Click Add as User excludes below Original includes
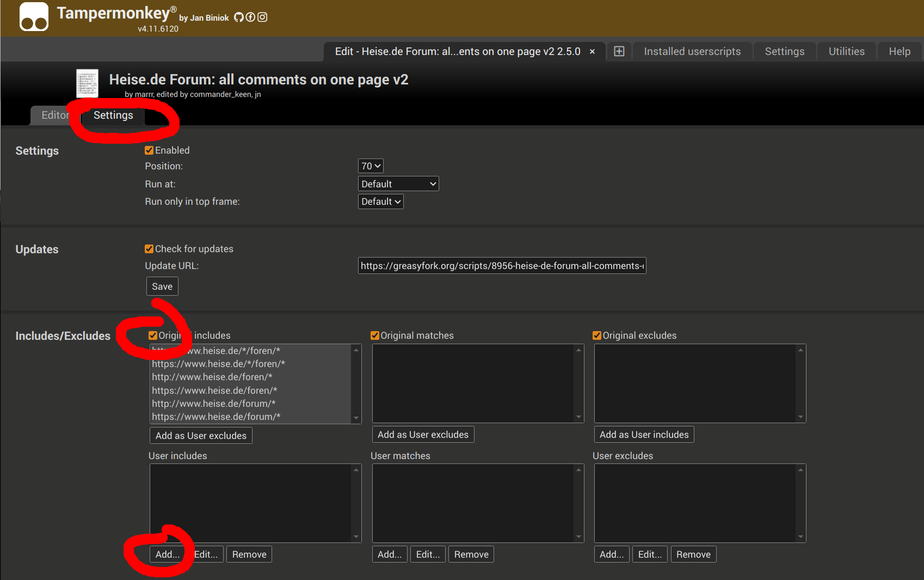924x580 pixels. coord(200,435)
